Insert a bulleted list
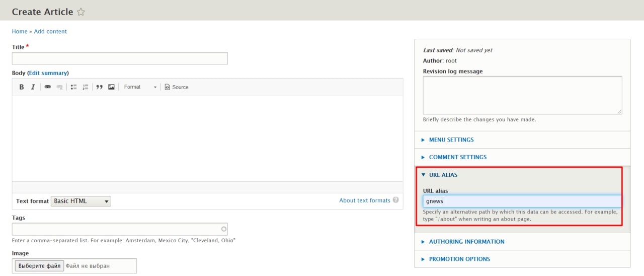644x276 pixels. click(73, 87)
